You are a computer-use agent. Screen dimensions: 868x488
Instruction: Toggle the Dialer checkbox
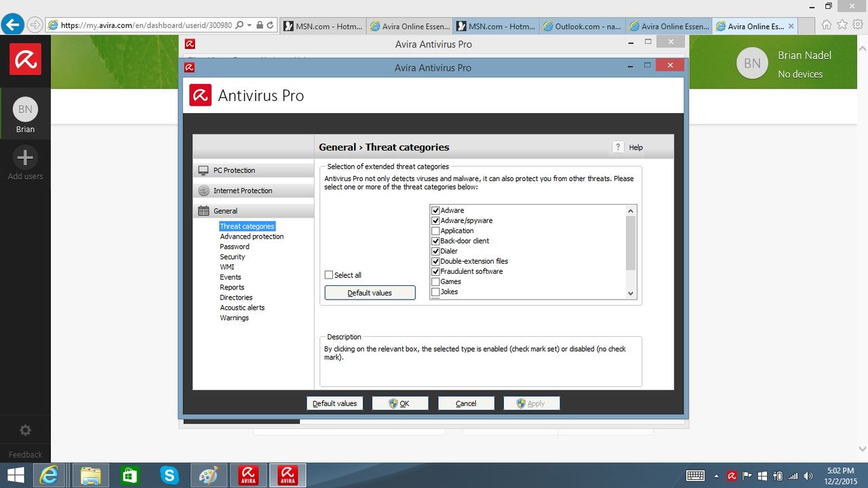point(436,251)
